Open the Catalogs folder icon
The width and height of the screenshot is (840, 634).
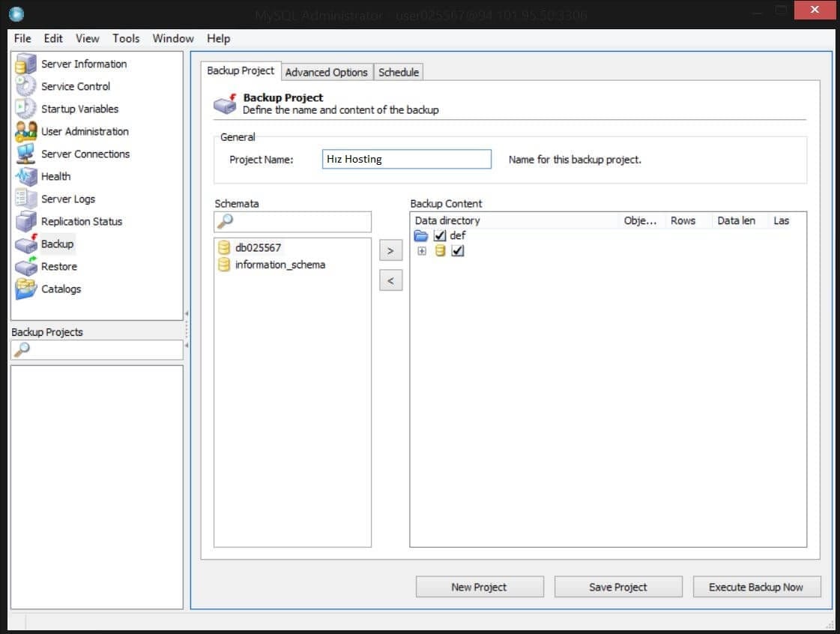[25, 289]
